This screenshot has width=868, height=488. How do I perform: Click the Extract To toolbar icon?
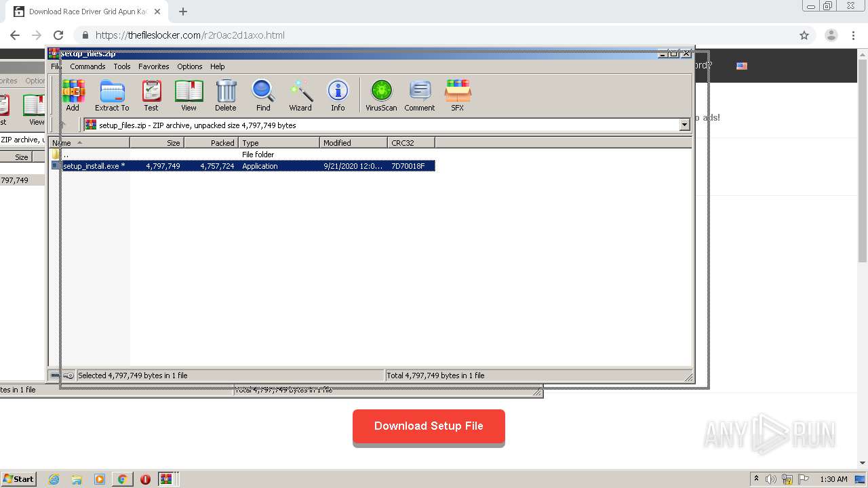click(112, 95)
